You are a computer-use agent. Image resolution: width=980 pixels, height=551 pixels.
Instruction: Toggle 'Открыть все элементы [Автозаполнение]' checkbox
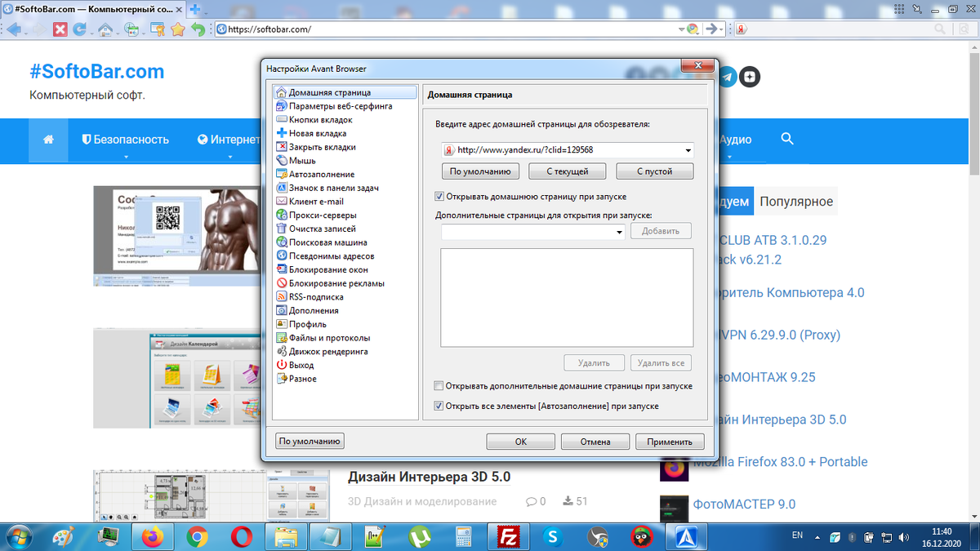click(439, 406)
